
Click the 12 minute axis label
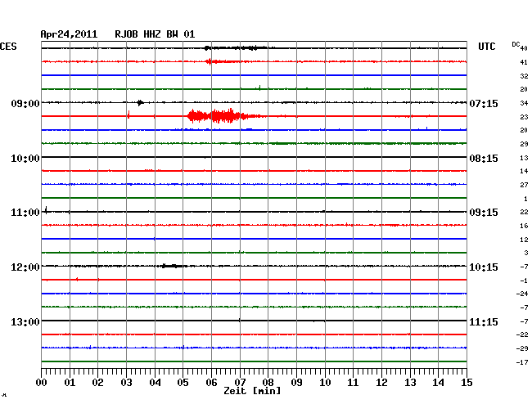[381, 383]
